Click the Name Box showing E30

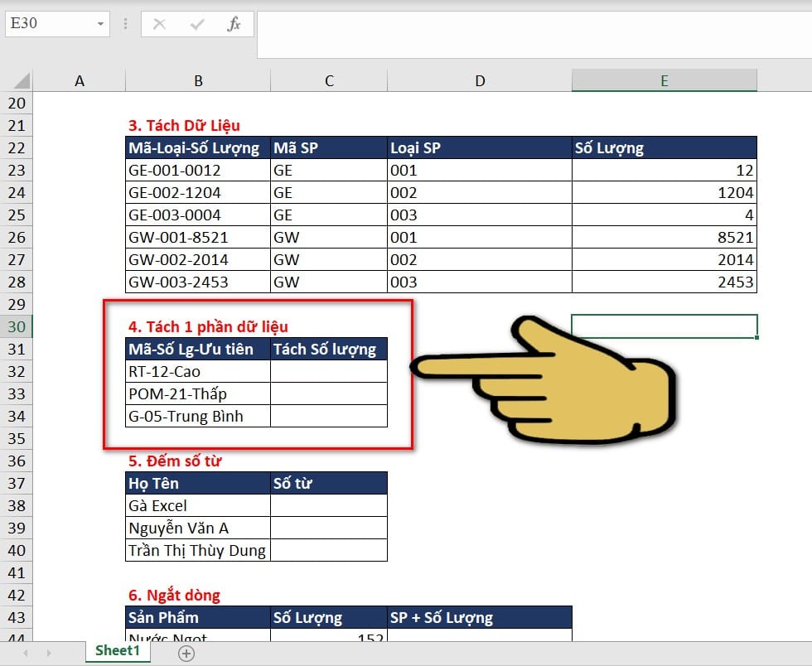50,24
